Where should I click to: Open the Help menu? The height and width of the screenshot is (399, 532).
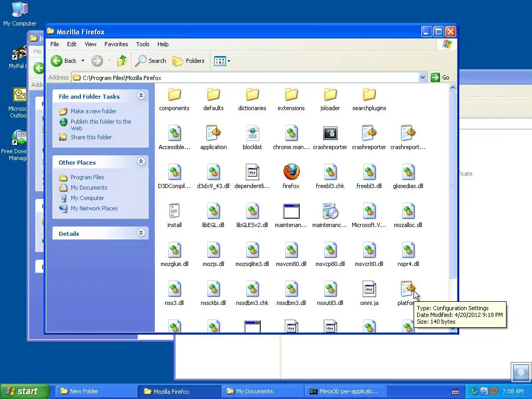point(163,44)
